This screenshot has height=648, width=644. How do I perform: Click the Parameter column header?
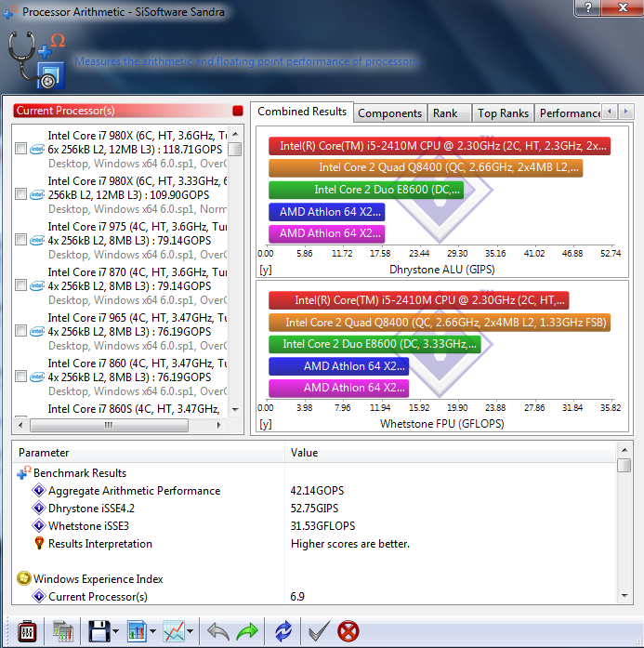(x=149, y=453)
